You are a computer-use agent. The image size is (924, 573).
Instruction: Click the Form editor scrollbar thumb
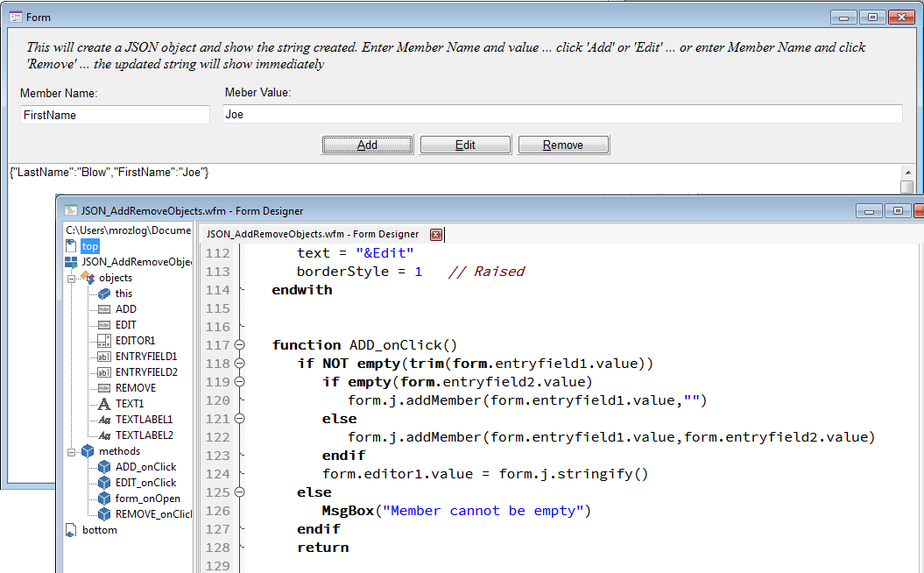click(906, 187)
